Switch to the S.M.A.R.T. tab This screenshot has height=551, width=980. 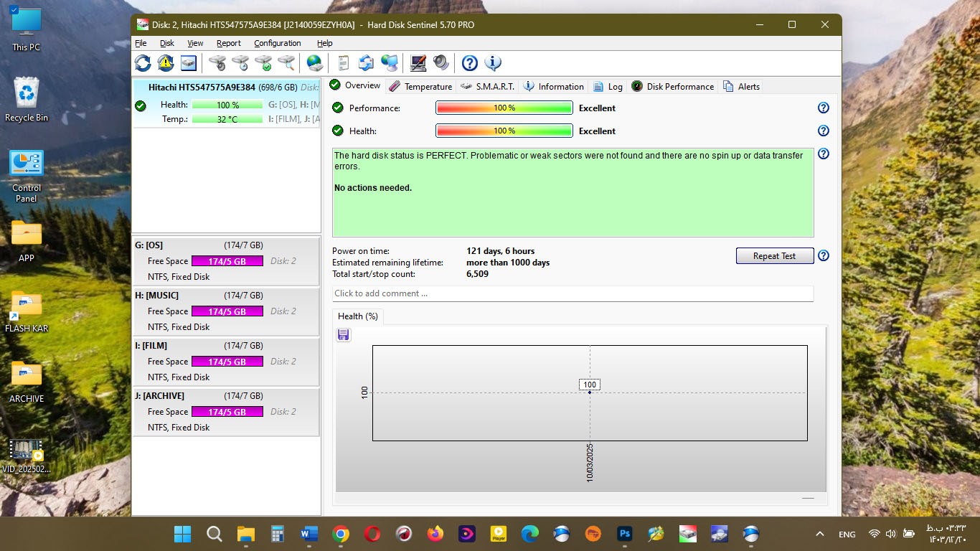coord(488,86)
